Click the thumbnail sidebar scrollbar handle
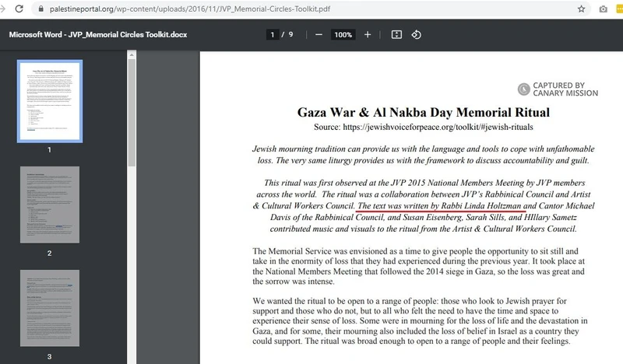 [x=132, y=112]
